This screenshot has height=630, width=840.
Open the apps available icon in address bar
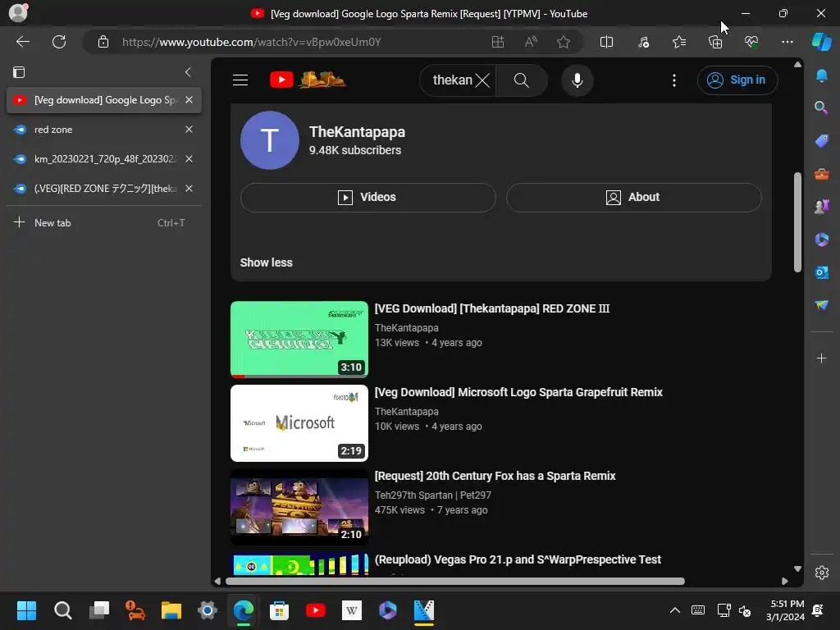498,42
